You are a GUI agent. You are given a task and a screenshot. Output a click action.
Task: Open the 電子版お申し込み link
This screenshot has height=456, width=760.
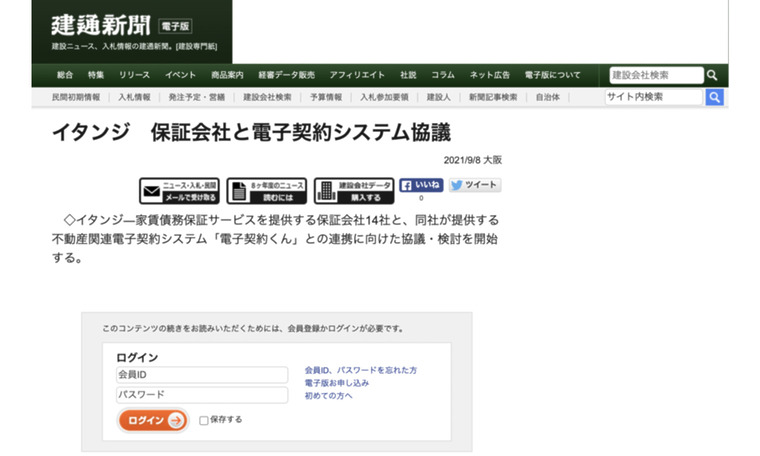click(x=337, y=383)
